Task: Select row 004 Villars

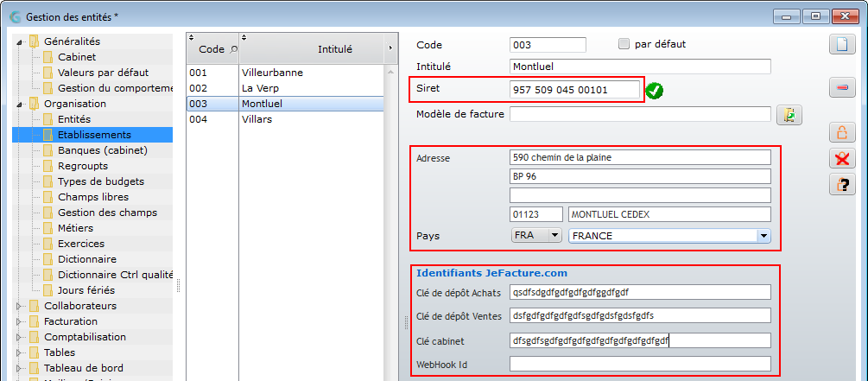Action: point(285,119)
